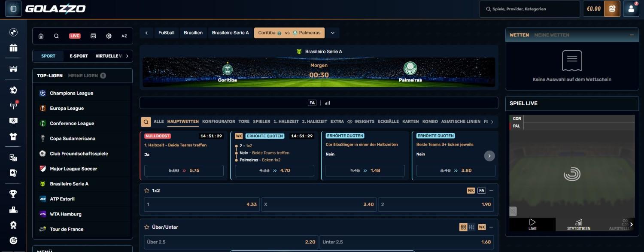
Task: Toggle Insights eye tab
Action: point(361,121)
